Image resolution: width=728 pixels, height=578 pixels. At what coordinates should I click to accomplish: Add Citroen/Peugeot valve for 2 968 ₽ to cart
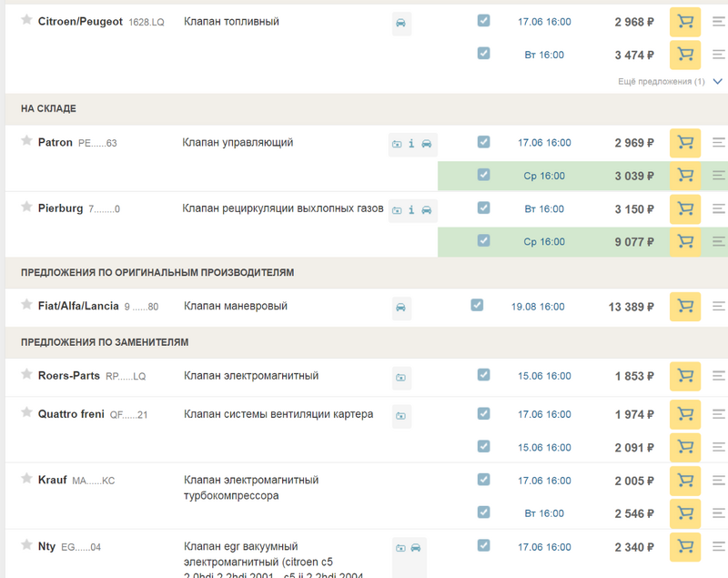coord(684,22)
